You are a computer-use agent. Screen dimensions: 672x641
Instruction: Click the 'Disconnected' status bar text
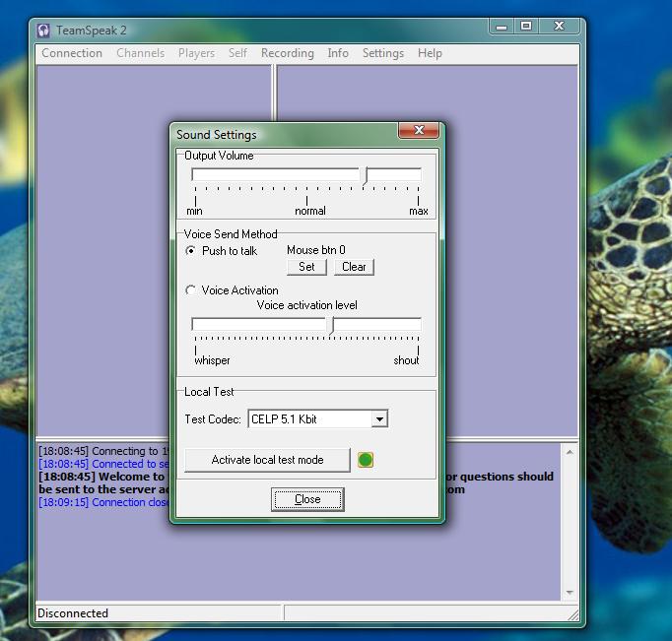(73, 613)
